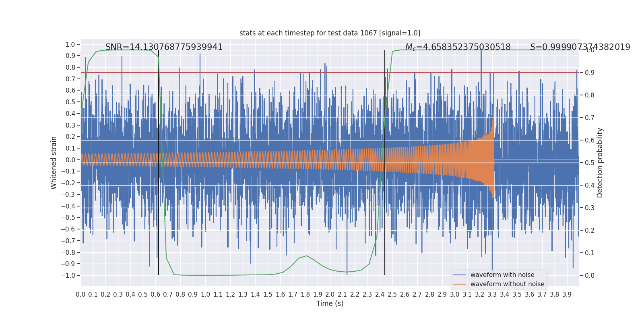Click the 1.0 tick on the Whitened strain axis

click(70, 44)
